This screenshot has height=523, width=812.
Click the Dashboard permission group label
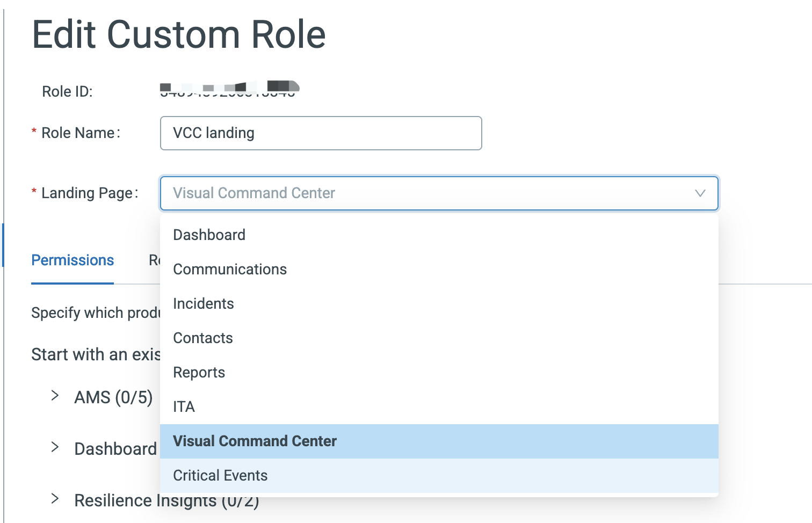[x=115, y=449]
